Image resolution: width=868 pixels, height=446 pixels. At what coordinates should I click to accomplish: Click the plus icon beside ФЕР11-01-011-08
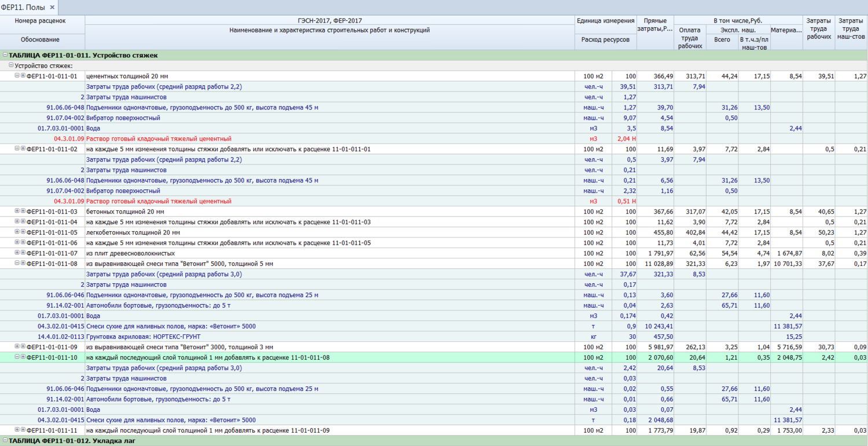pos(23,264)
